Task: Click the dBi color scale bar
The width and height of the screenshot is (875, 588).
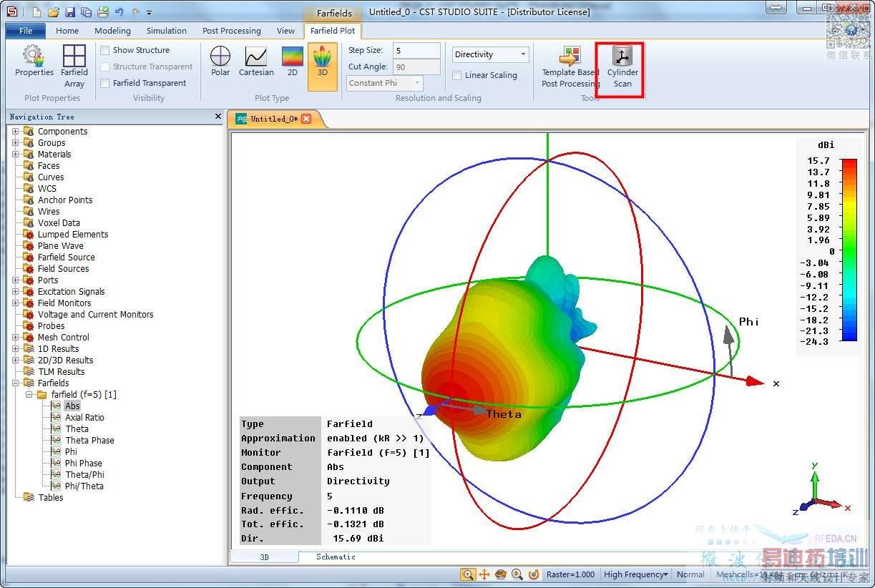Action: coord(849,250)
